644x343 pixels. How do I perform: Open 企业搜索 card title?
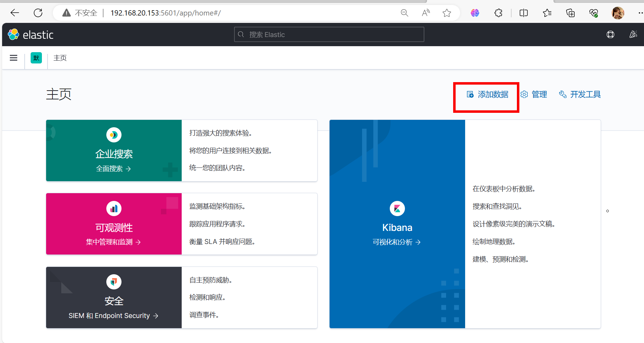(114, 154)
